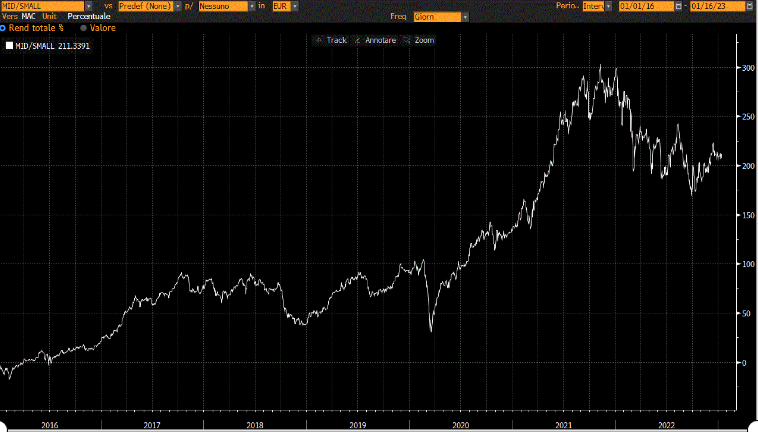
Task: Open the Giorn frequency dropdown
Action: (x=463, y=17)
